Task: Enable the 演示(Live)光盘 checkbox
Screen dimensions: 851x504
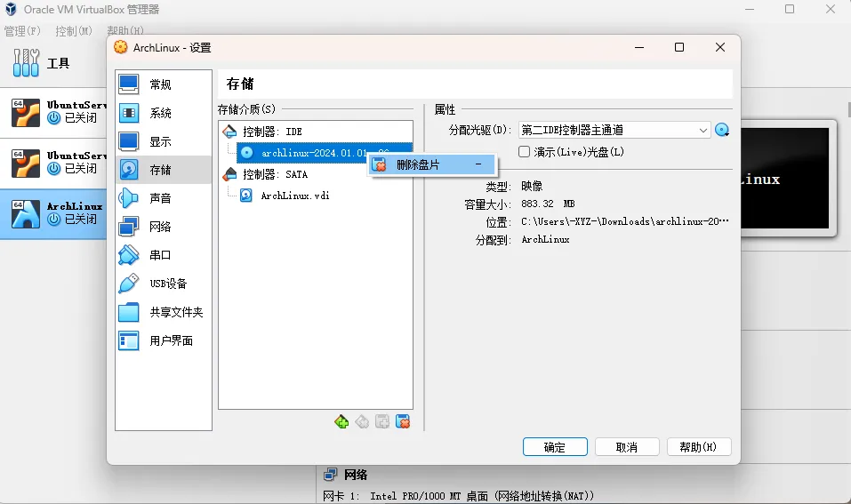Action: (x=525, y=152)
